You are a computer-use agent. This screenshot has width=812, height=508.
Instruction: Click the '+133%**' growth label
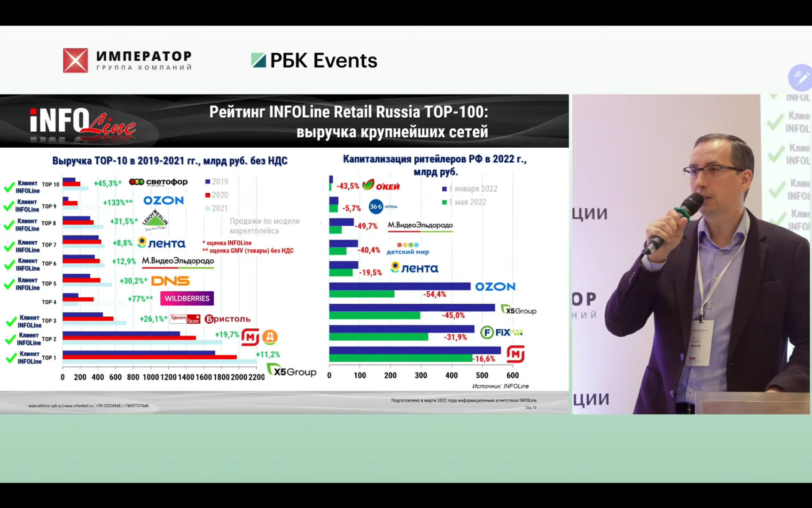coord(118,203)
